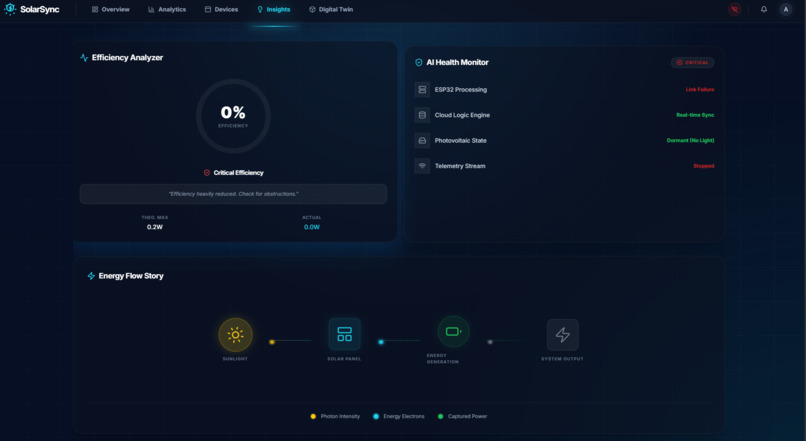Click the Energy Flow Story heading
This screenshot has width=806, height=441.
(131, 276)
